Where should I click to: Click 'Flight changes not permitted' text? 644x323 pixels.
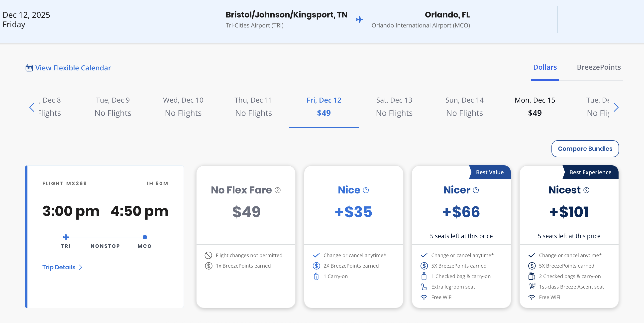coord(249,255)
